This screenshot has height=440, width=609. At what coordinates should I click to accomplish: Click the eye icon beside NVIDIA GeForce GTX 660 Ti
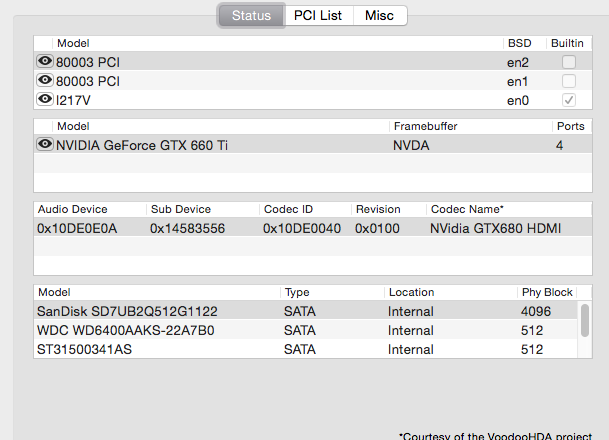45,144
